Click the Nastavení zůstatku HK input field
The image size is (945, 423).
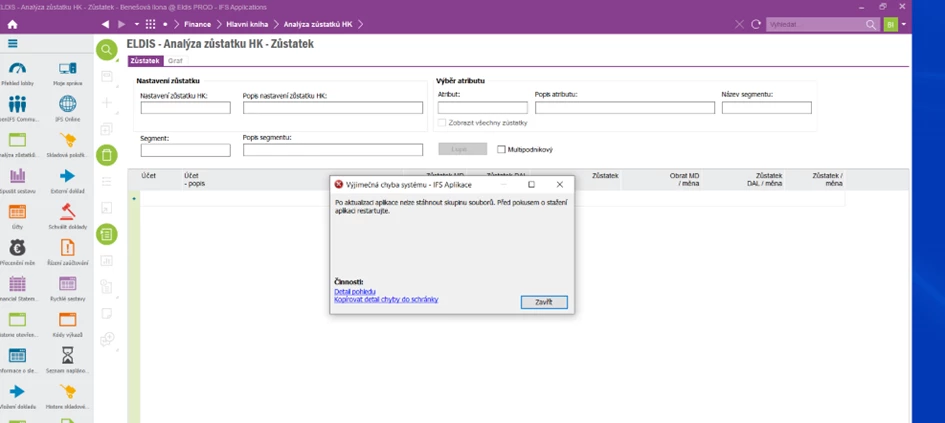click(x=186, y=108)
